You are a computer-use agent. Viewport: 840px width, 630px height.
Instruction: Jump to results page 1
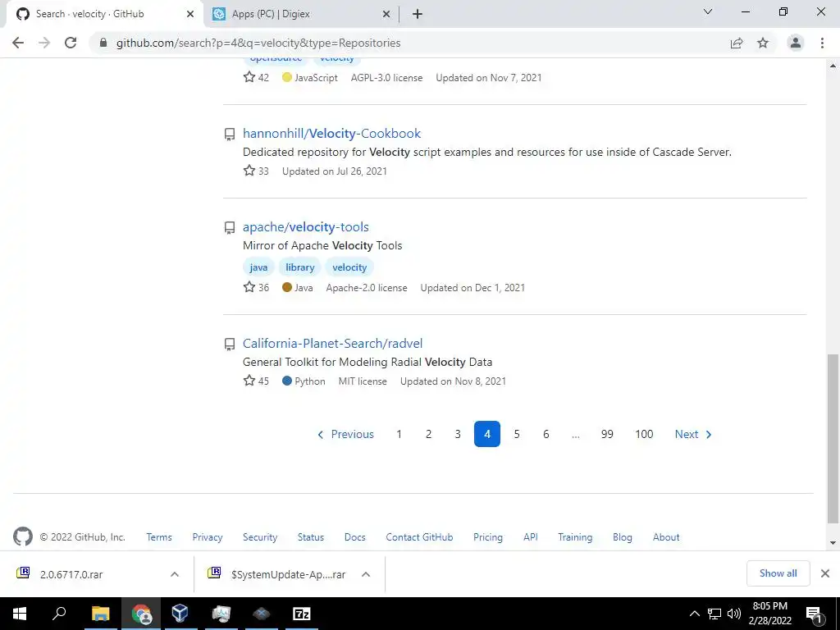[x=399, y=434]
